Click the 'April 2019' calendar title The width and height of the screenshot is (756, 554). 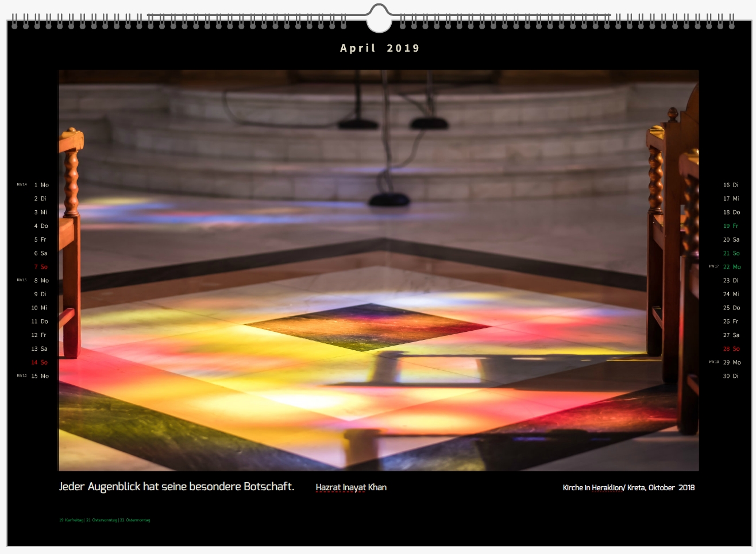click(x=380, y=48)
